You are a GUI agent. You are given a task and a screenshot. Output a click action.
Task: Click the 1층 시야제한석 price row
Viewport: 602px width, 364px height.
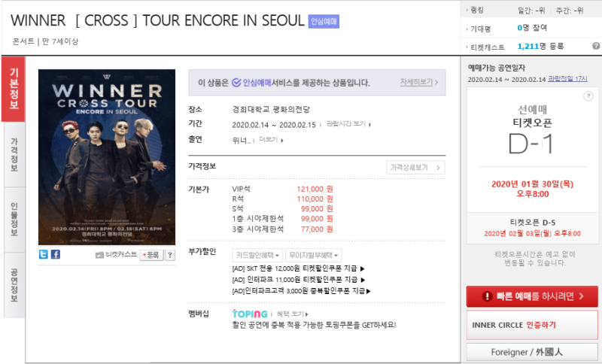[x=283, y=219]
